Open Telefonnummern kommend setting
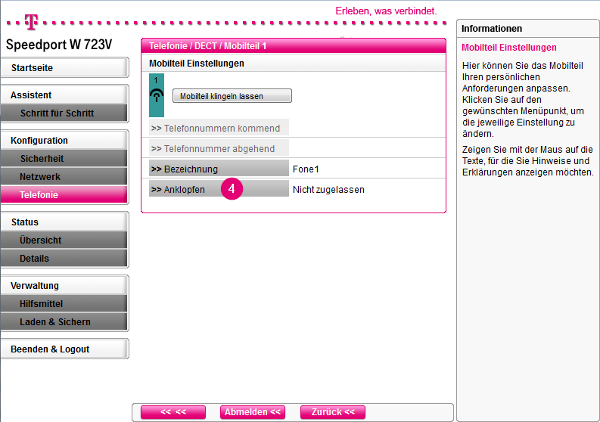This screenshot has width=600, height=422. [219, 128]
